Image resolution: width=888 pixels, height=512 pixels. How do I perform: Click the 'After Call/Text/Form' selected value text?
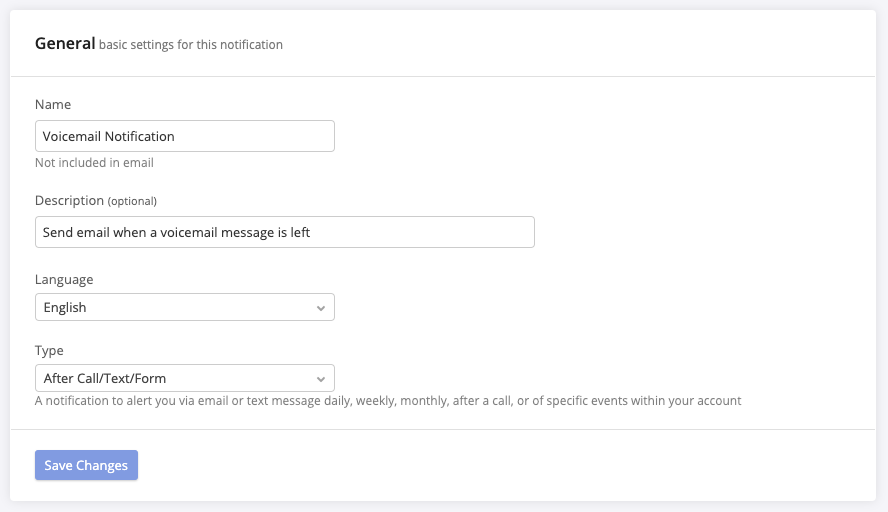tap(105, 379)
